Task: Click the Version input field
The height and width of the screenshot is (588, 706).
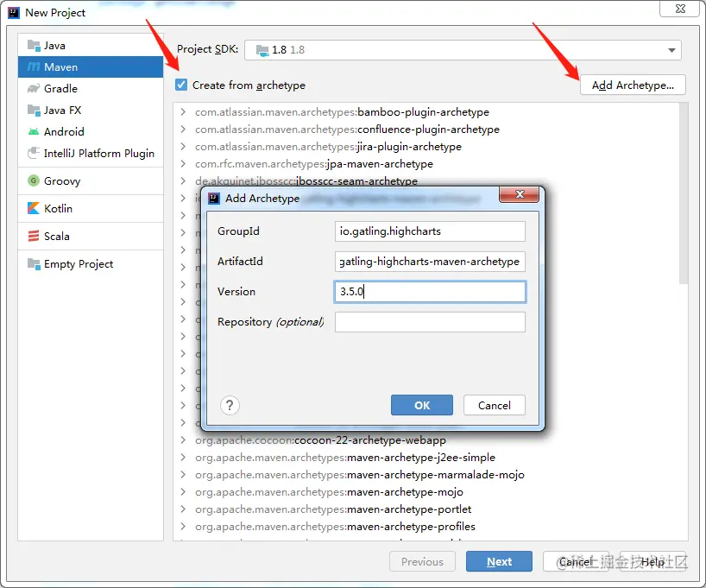Action: (x=430, y=292)
